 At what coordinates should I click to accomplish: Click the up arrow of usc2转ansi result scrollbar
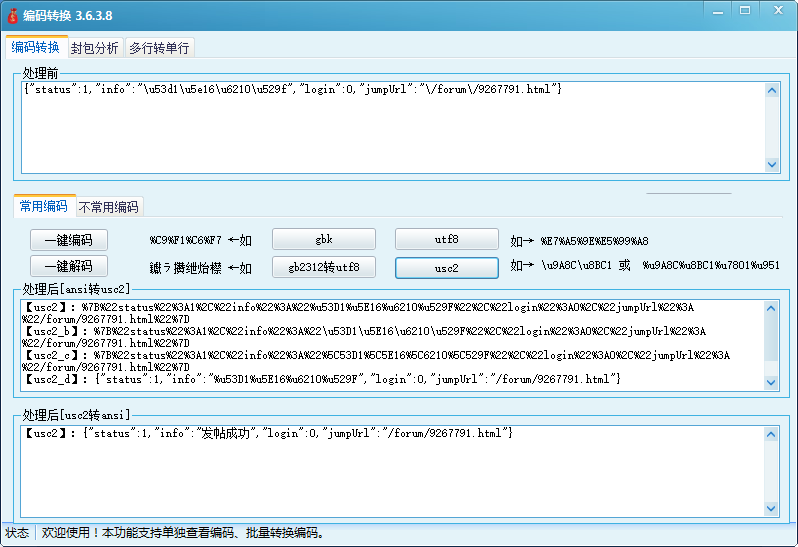[x=771, y=435]
